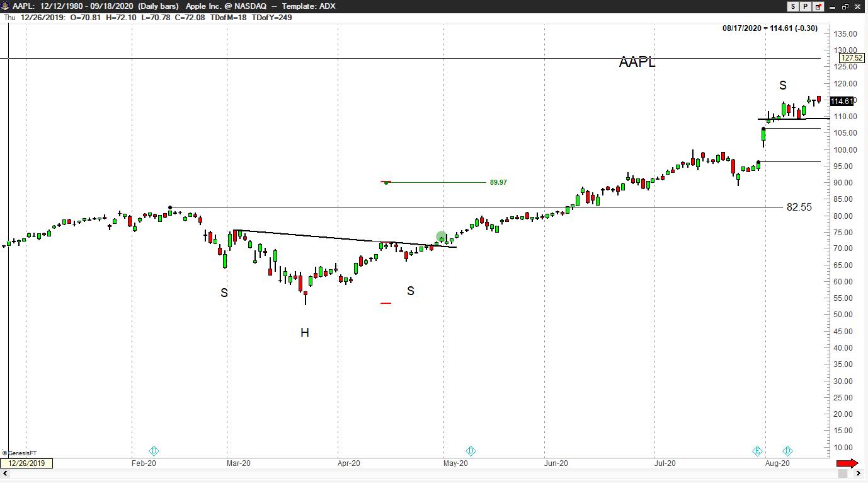Open the app icon menu beside AAPL title
This screenshot has width=868, height=483.
[5, 6]
